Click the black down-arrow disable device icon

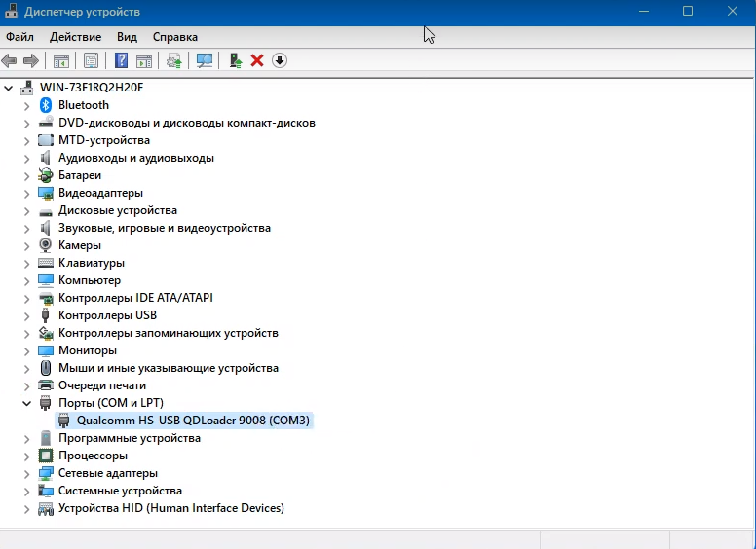point(280,60)
